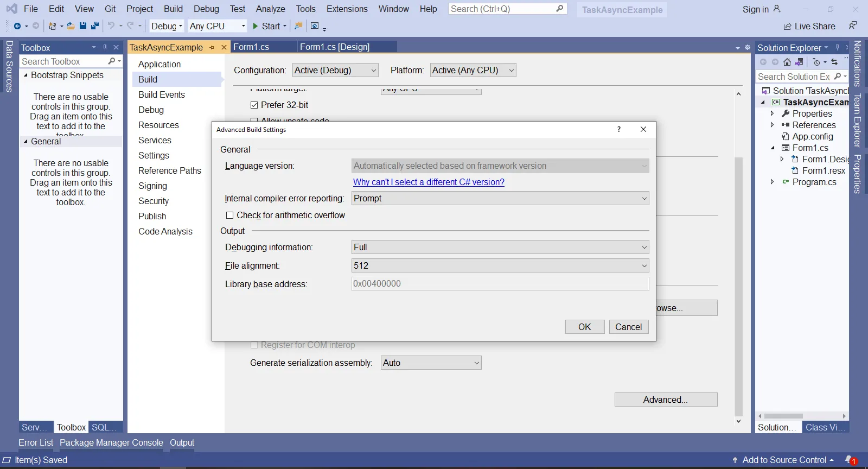Screen dimensions: 868x469
Task: Click Switch Views icon in Solution Explorer
Action: pos(799,62)
